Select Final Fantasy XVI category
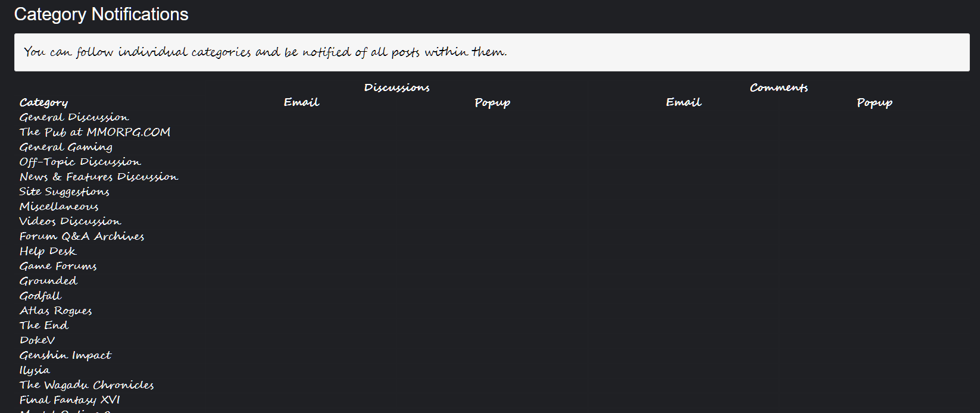Screen dimensions: 980x413 click(70, 400)
